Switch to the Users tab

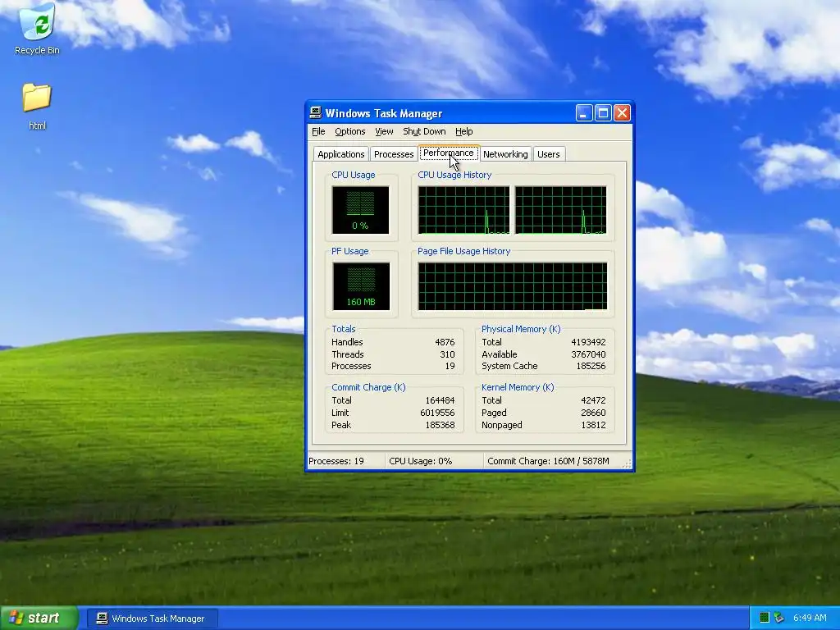pos(548,154)
